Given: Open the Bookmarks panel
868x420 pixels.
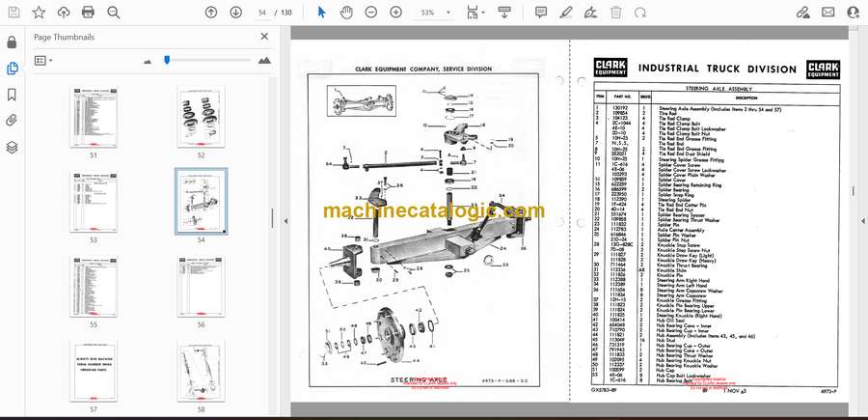Looking at the screenshot, I should pos(12,95).
